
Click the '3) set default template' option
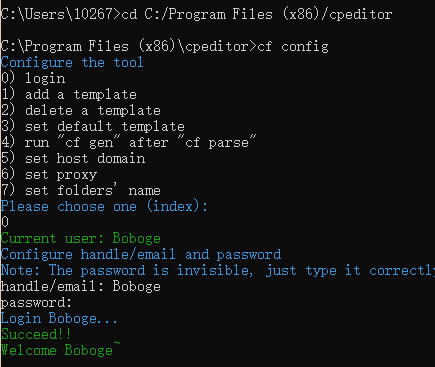pos(93,126)
